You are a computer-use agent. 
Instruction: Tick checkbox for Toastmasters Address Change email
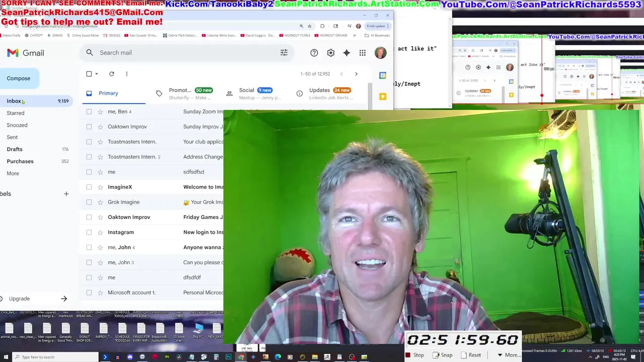89,157
